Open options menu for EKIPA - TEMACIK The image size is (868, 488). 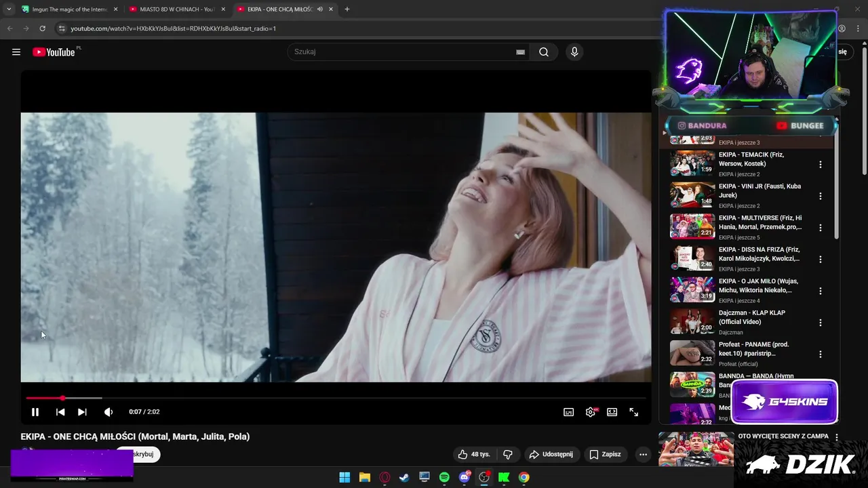pyautogui.click(x=821, y=165)
